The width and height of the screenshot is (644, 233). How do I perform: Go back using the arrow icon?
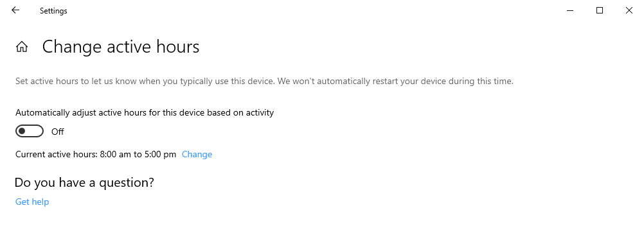[15, 11]
